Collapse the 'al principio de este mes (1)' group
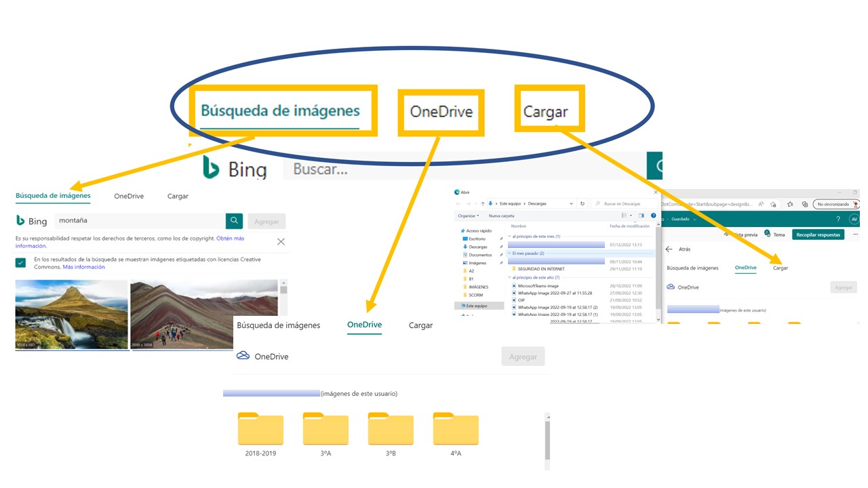This screenshot has width=868, height=488. (x=510, y=237)
